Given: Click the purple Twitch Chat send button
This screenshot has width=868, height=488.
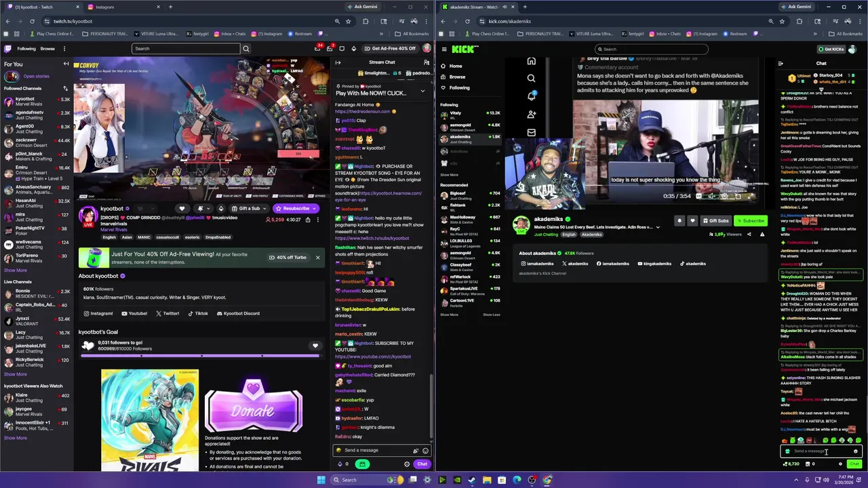Looking at the screenshot, I should pos(422,464).
